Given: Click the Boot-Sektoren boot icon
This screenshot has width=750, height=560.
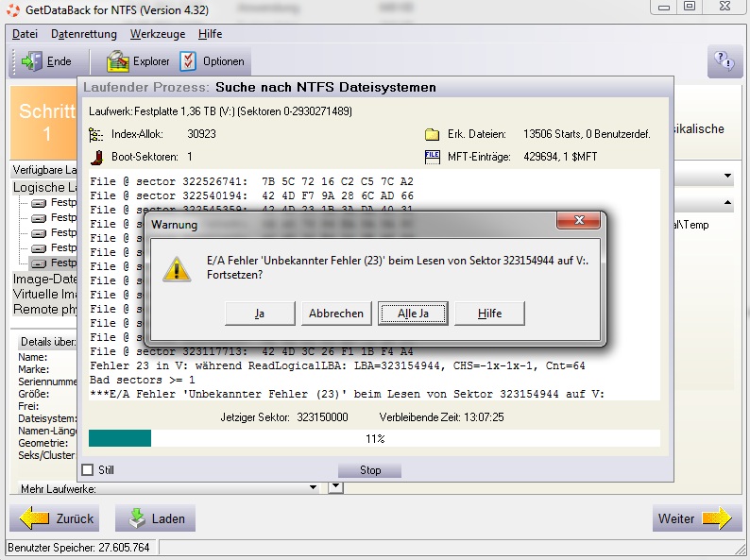Looking at the screenshot, I should [x=96, y=157].
